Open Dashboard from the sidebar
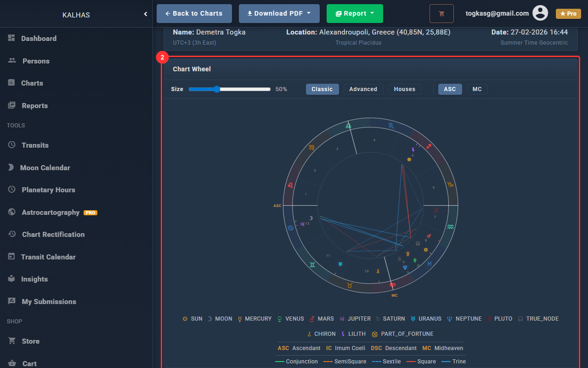 pyautogui.click(x=39, y=39)
